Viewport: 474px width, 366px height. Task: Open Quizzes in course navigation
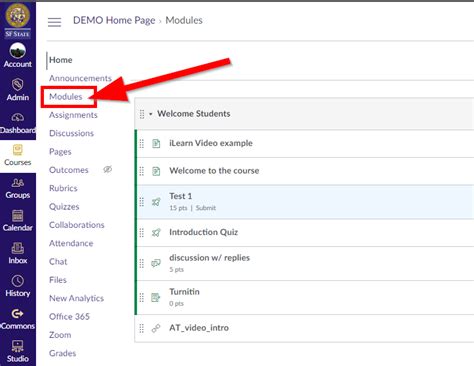click(64, 207)
